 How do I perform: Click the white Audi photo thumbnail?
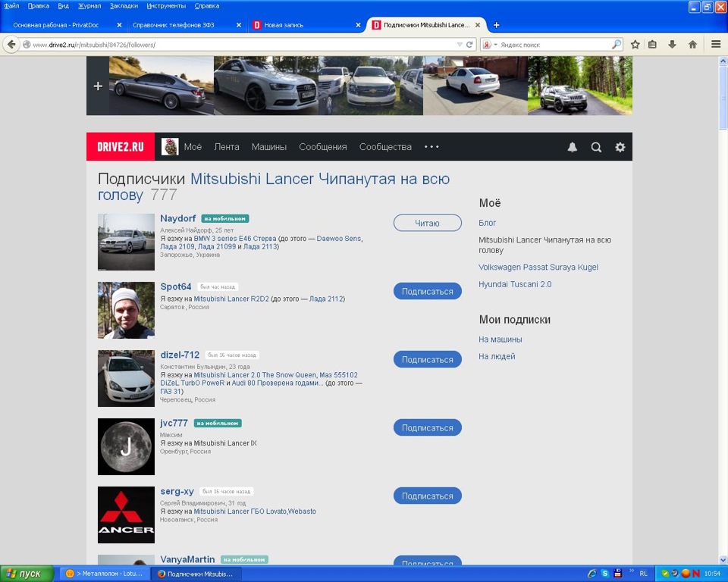pyautogui.click(x=266, y=86)
